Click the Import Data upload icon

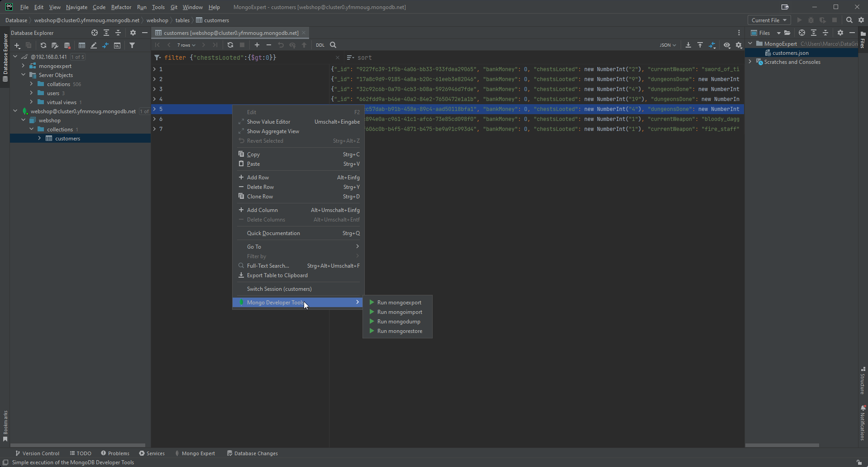[x=700, y=45]
